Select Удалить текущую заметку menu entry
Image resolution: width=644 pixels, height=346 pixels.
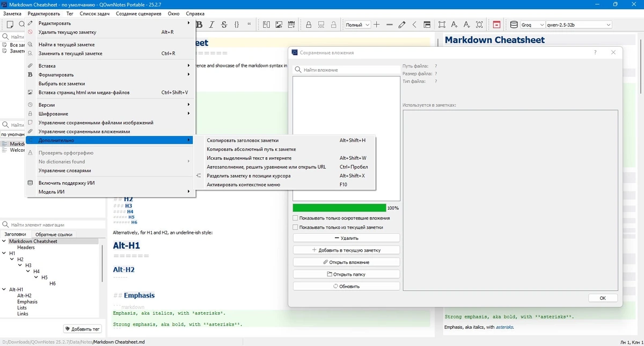click(110, 32)
